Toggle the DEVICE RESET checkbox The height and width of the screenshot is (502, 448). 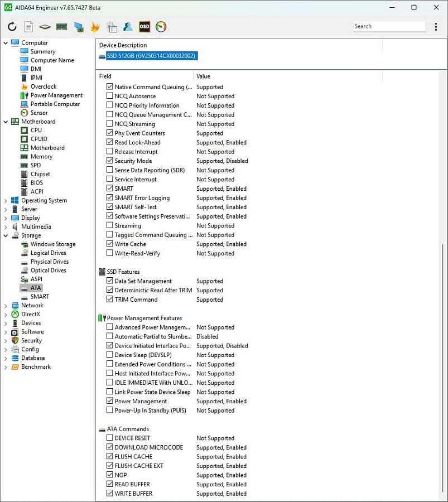[x=109, y=438]
